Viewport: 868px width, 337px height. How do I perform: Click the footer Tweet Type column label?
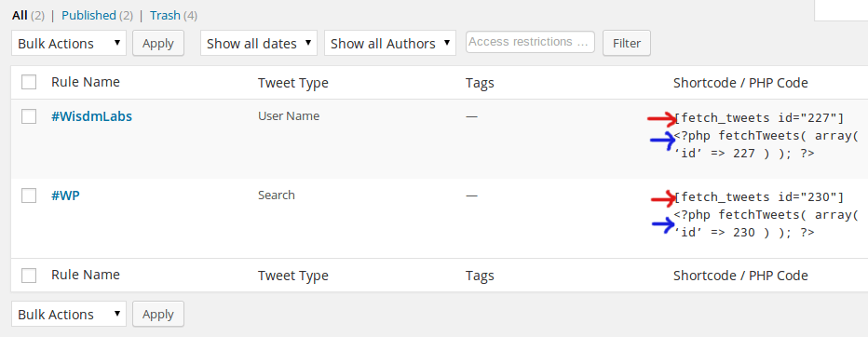(292, 276)
